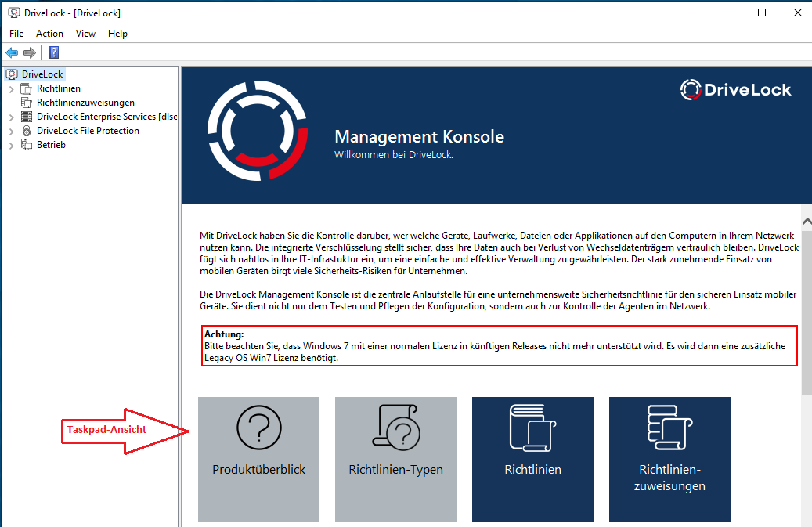Screen dimensions: 812x527
Task: Click the question mark icon in Produktüberblick tile
Action: (259, 428)
